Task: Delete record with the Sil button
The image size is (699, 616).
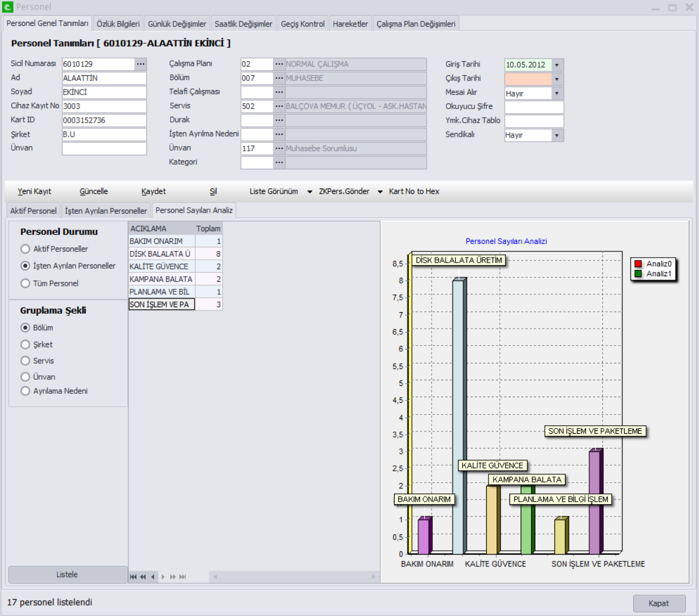Action: pos(213,191)
